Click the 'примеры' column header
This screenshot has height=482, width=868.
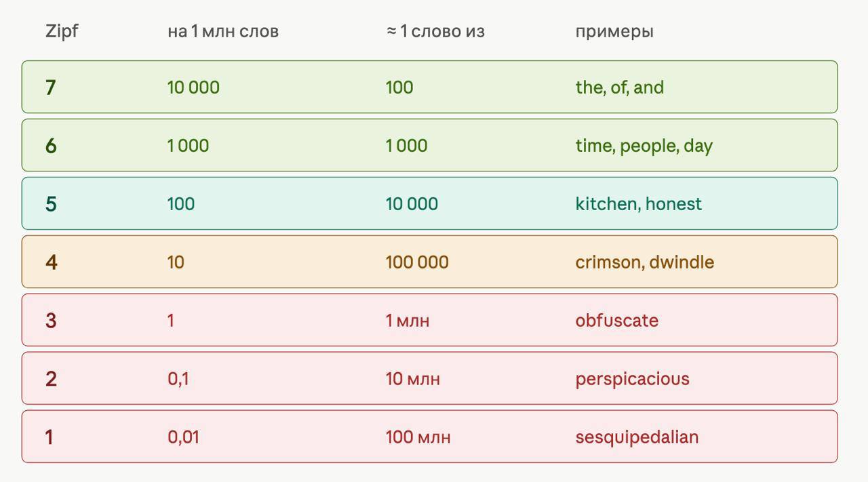[614, 32]
